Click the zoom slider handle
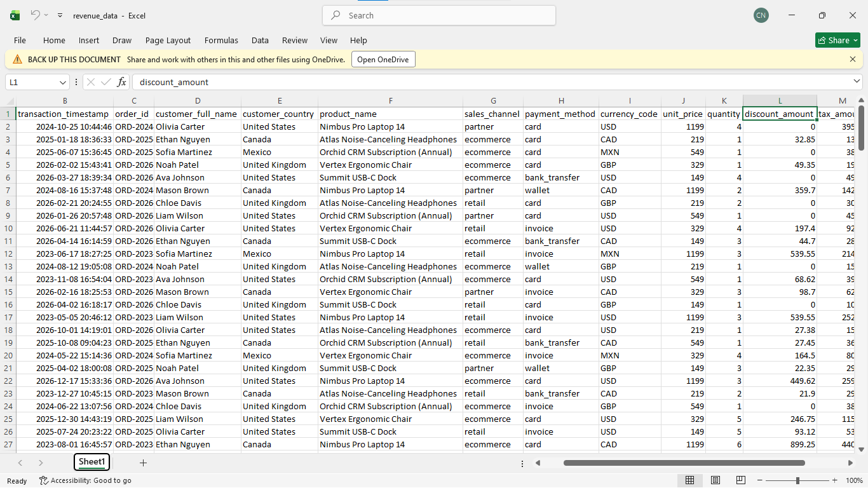Viewport: 868px width, 488px height. pos(797,480)
